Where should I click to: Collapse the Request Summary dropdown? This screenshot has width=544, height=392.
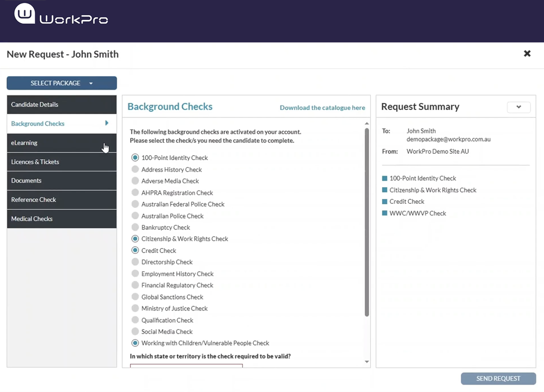click(x=519, y=107)
